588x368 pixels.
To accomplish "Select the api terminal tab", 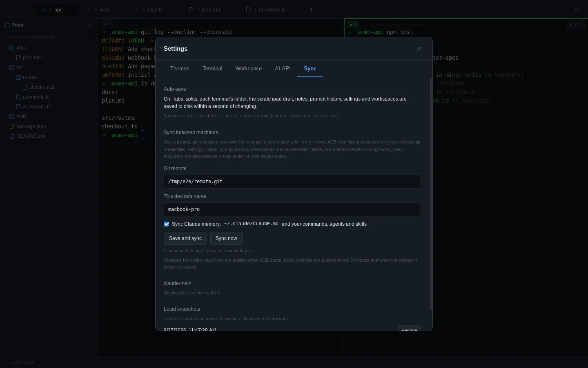I will tap(56, 9).
